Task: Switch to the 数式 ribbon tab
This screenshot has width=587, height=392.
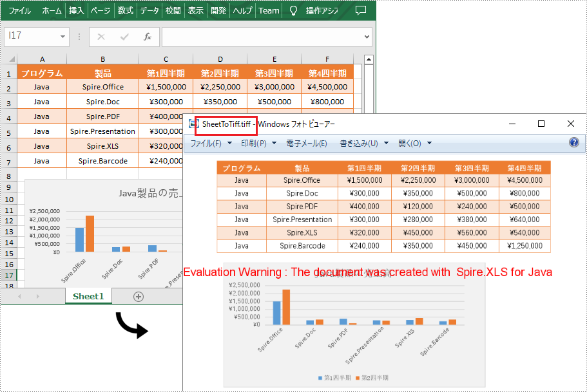Action: (126, 10)
